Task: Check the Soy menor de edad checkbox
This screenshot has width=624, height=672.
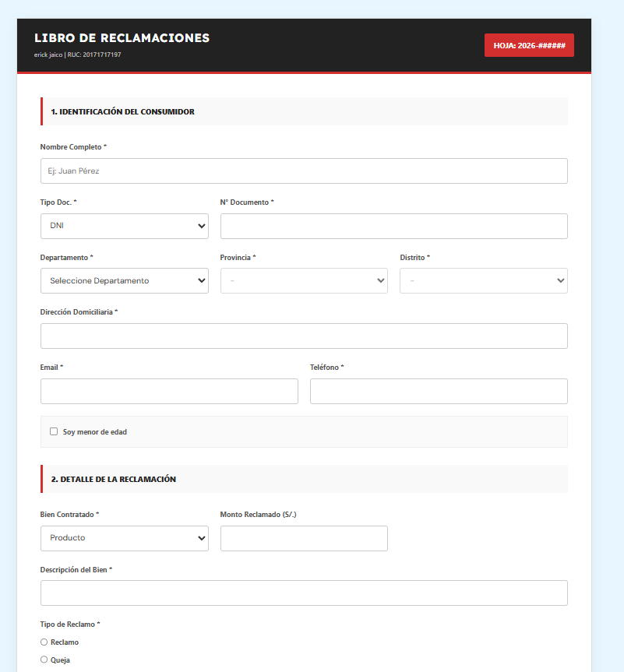Action: (x=53, y=431)
